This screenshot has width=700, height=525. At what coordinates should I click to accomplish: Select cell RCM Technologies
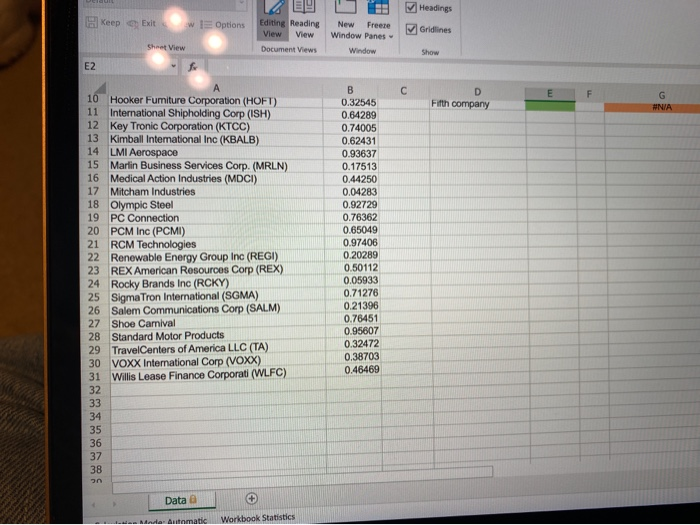[217, 244]
